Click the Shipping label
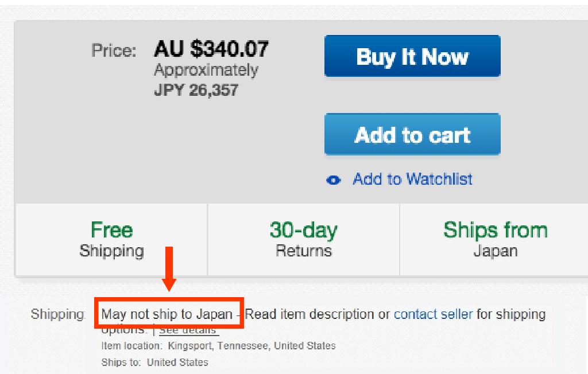Screen dimensions: 588x374 [57, 314]
